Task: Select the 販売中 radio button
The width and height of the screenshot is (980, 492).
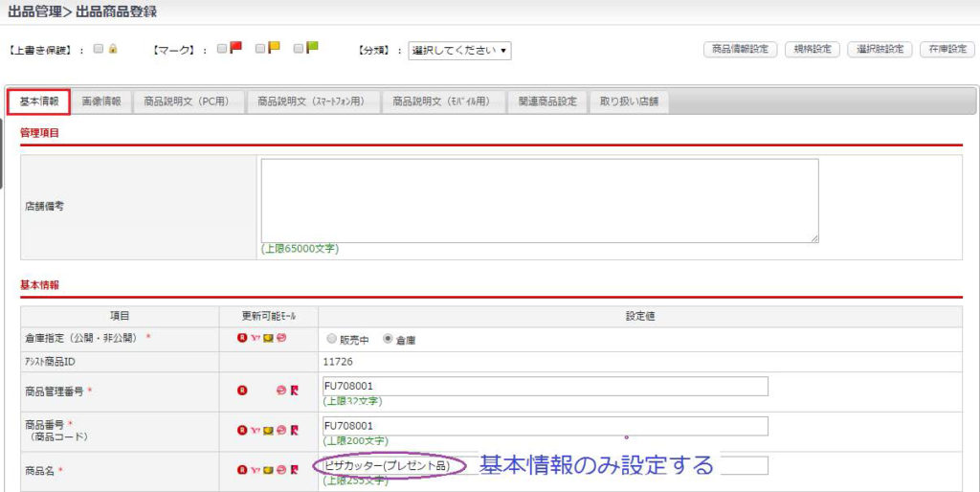Action: (x=332, y=339)
